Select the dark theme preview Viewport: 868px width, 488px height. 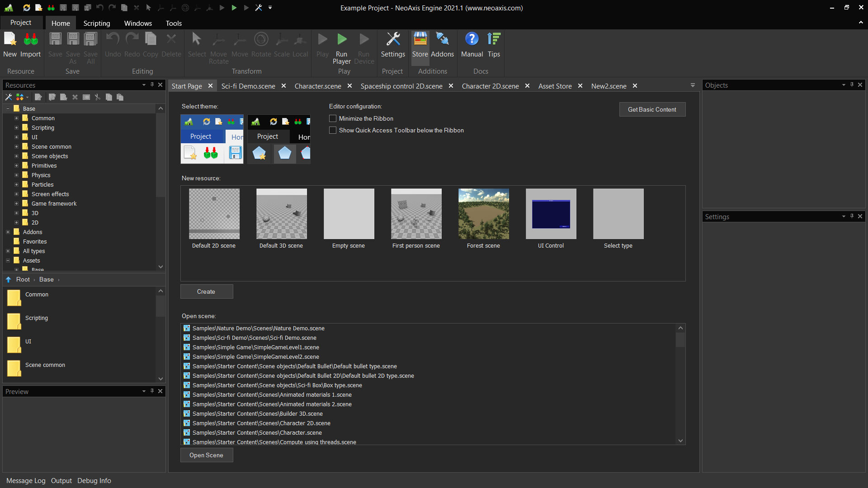pyautogui.click(x=278, y=139)
